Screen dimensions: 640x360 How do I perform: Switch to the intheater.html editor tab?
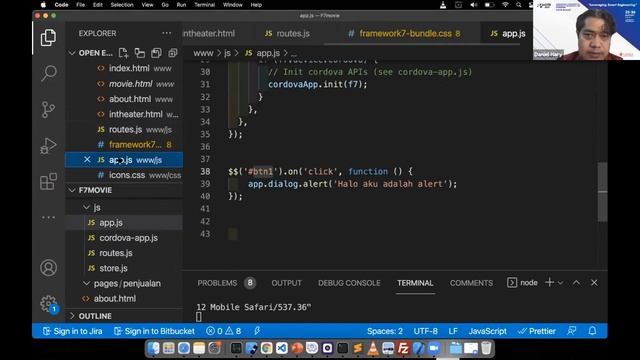pyautogui.click(x=209, y=33)
